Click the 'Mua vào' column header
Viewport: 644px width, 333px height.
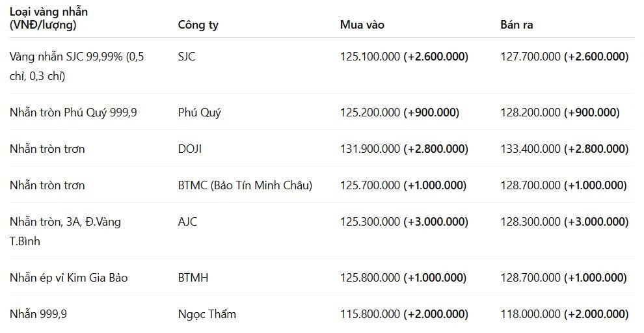[362, 25]
